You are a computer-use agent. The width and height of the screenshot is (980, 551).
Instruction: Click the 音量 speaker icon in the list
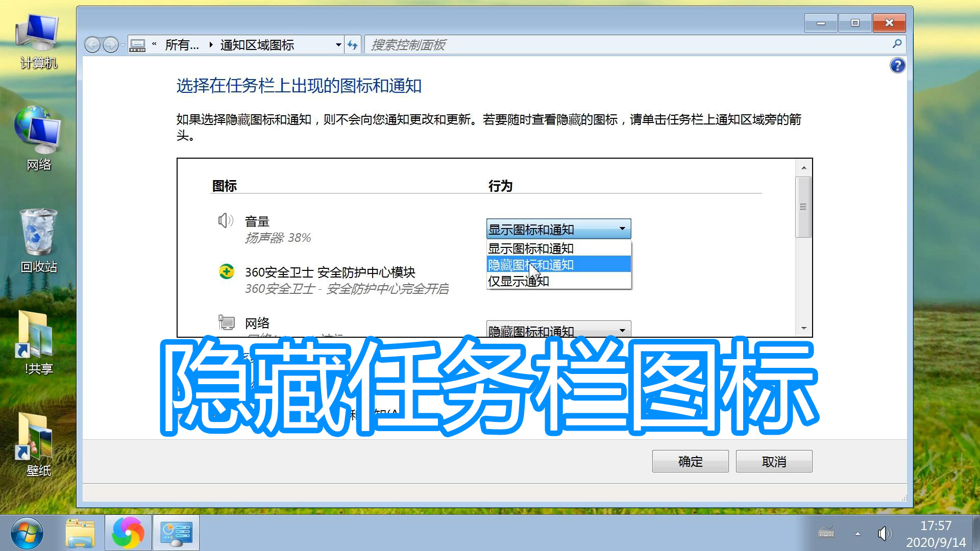(225, 220)
